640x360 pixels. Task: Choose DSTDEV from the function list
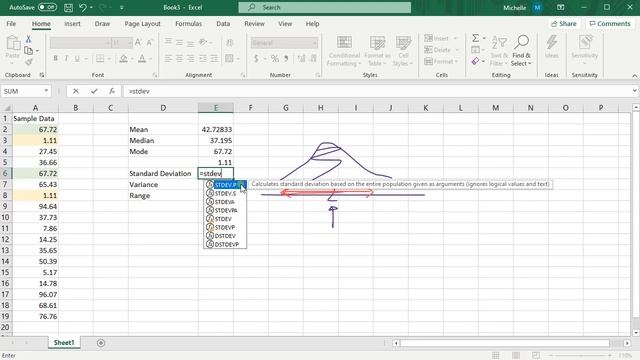coord(225,236)
